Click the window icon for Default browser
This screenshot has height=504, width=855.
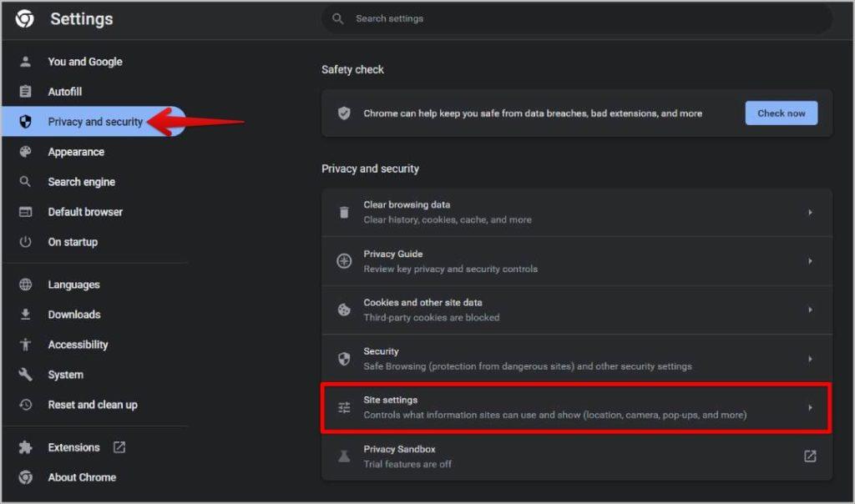pyautogui.click(x=25, y=211)
